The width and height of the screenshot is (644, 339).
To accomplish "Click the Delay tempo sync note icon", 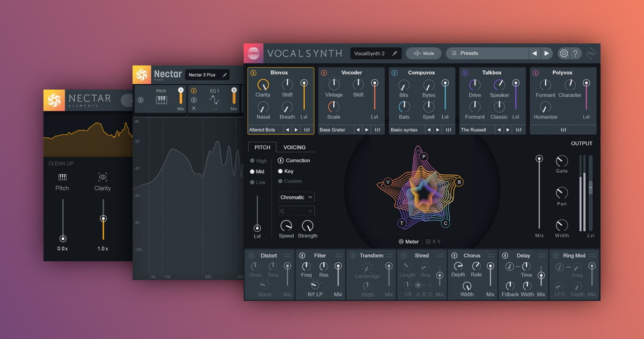I will [x=509, y=267].
